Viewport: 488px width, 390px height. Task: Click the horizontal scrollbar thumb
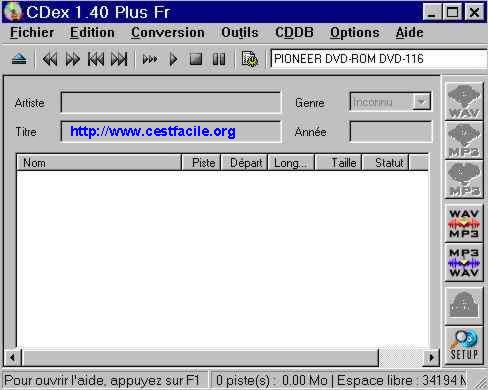pyautogui.click(x=200, y=357)
